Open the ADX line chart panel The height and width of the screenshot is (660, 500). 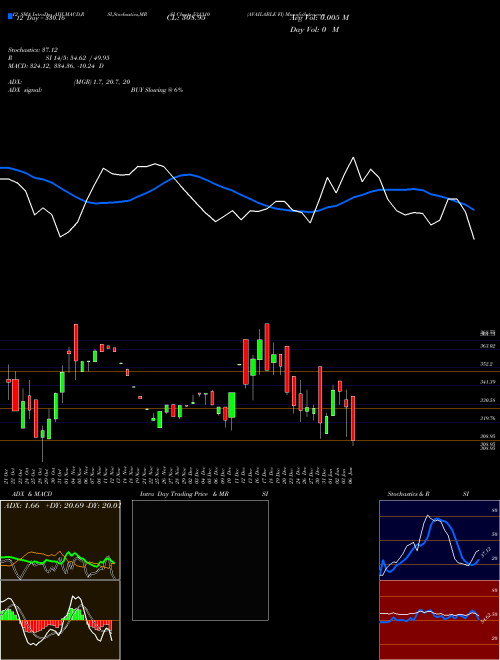[x=60, y=540]
